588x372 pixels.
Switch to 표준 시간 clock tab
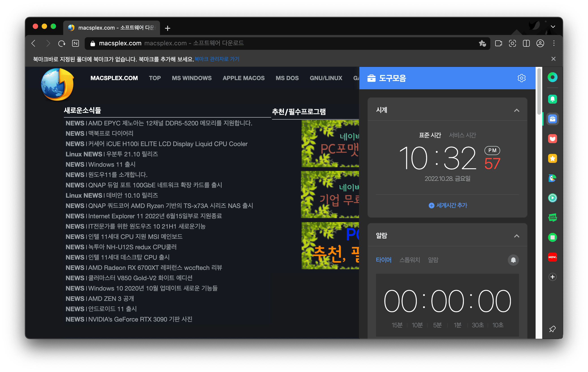point(430,135)
